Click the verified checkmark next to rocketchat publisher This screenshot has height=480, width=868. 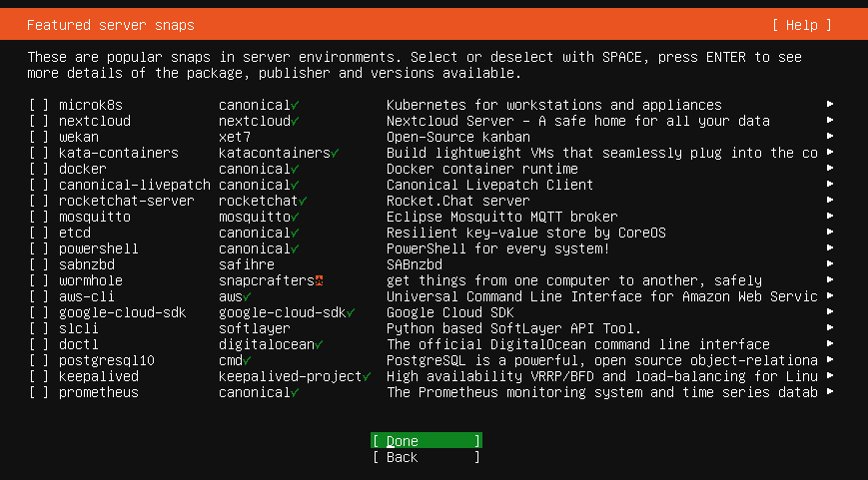point(303,201)
